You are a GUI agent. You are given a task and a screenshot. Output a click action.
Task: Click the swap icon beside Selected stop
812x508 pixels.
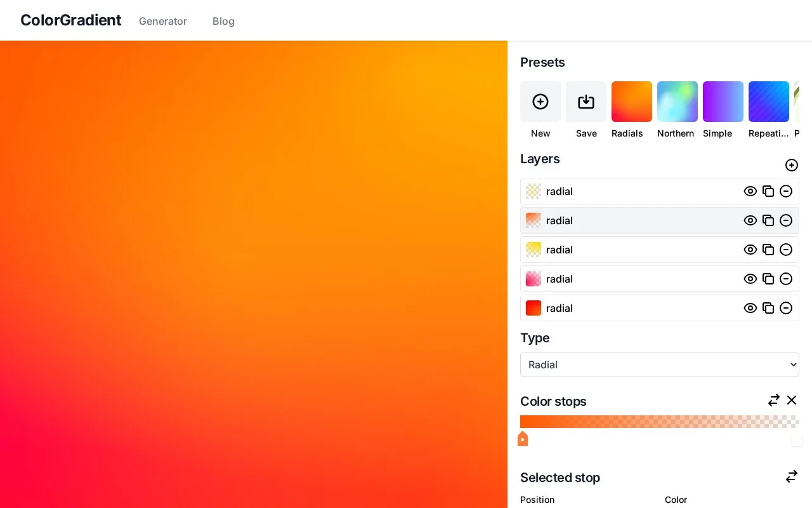(x=792, y=476)
